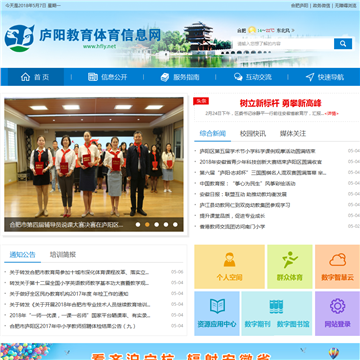Screen dimensions: 360x360
Task: Click the house icon beside 首页
Action: (x=25, y=77)
